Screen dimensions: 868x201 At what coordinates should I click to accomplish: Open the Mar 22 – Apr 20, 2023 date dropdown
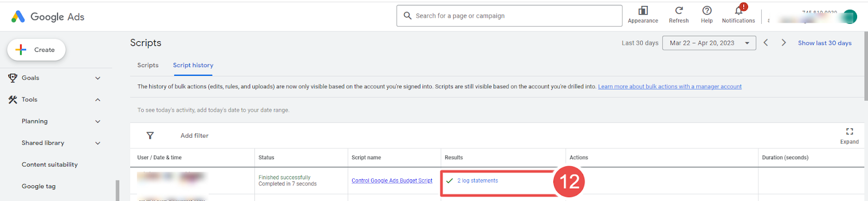[x=709, y=43]
